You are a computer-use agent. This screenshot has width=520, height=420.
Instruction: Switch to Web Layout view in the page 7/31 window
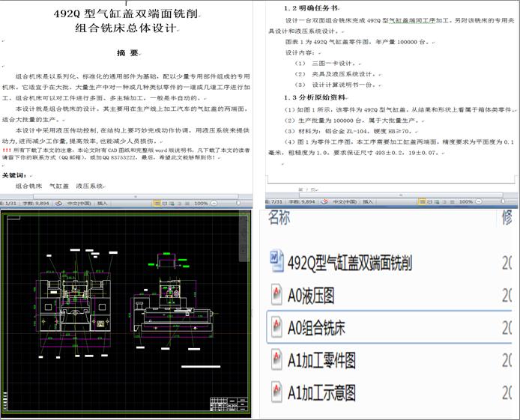click(x=437, y=201)
